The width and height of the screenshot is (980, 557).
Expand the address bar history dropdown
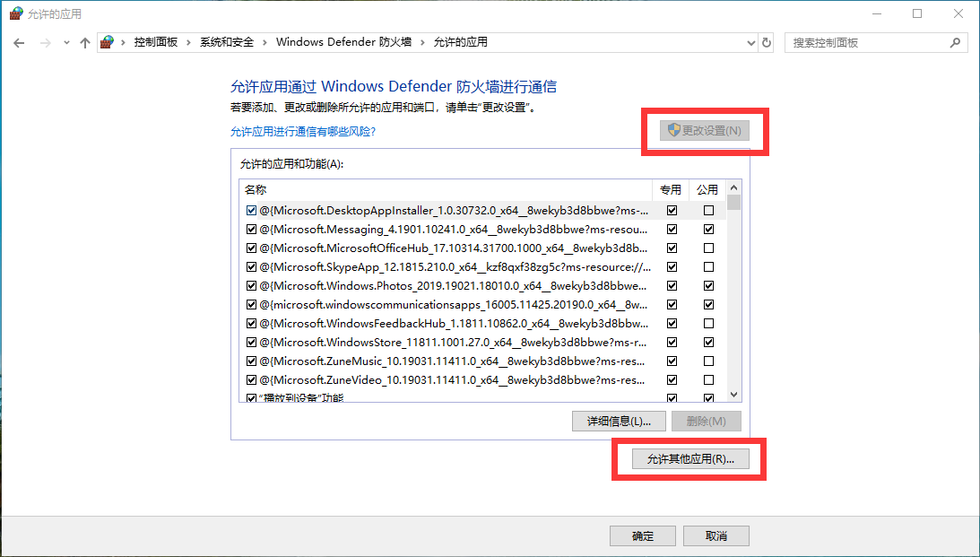pyautogui.click(x=750, y=43)
